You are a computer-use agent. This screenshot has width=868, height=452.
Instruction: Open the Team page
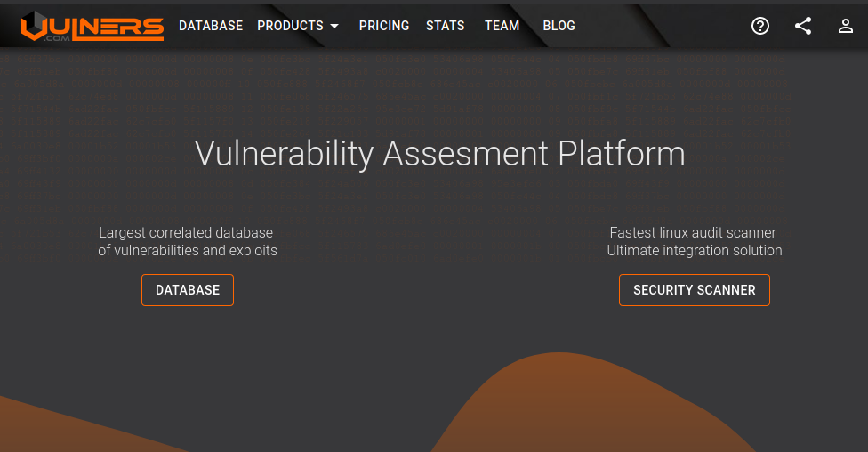pyautogui.click(x=502, y=26)
